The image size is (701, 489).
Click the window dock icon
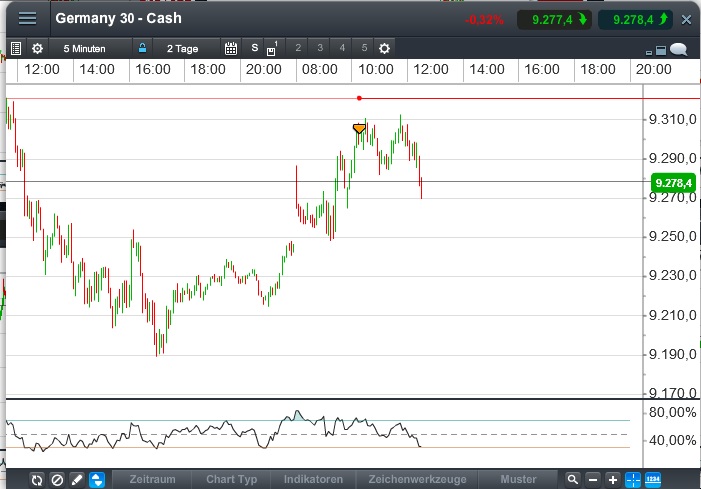661,51
